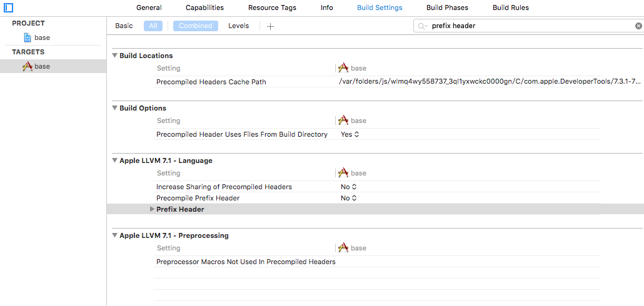Image resolution: width=644 pixels, height=306 pixels.
Task: Open the Capabilities tab
Action: click(x=204, y=7)
